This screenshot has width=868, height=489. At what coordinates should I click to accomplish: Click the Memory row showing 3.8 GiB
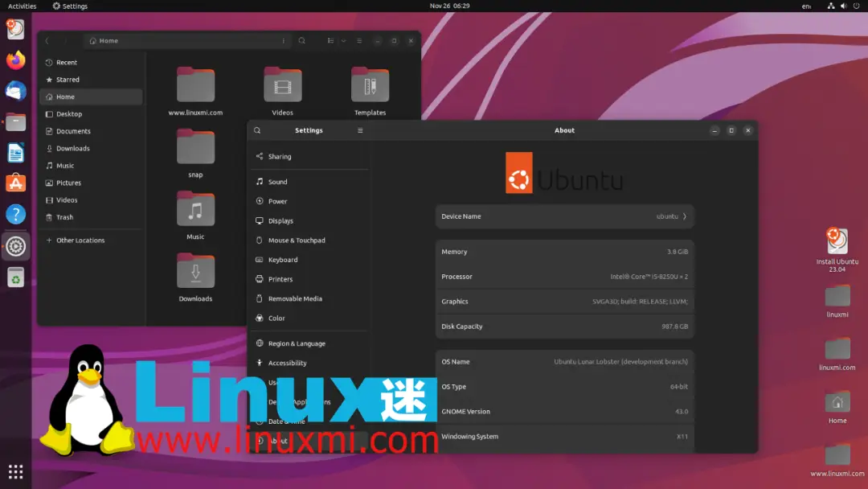(565, 252)
